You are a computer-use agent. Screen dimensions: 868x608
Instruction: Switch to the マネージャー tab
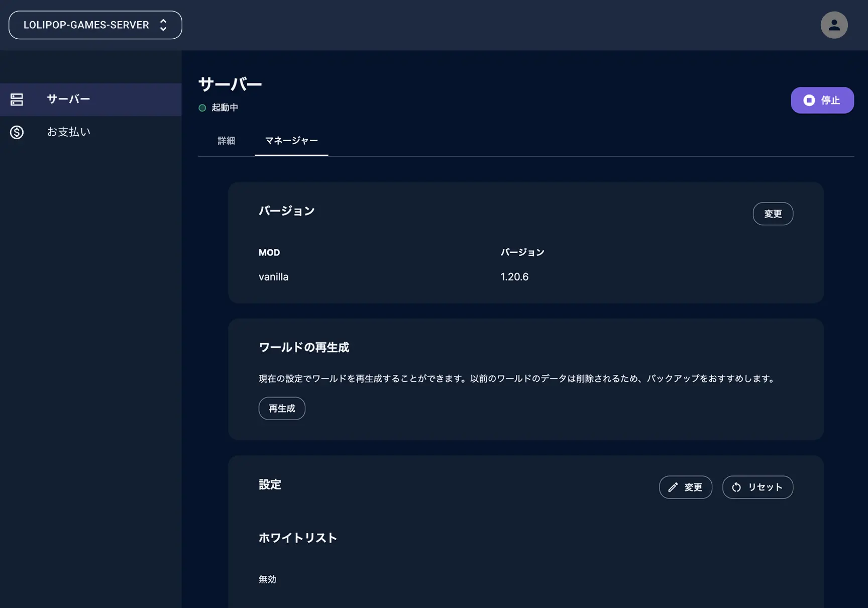pyautogui.click(x=291, y=141)
